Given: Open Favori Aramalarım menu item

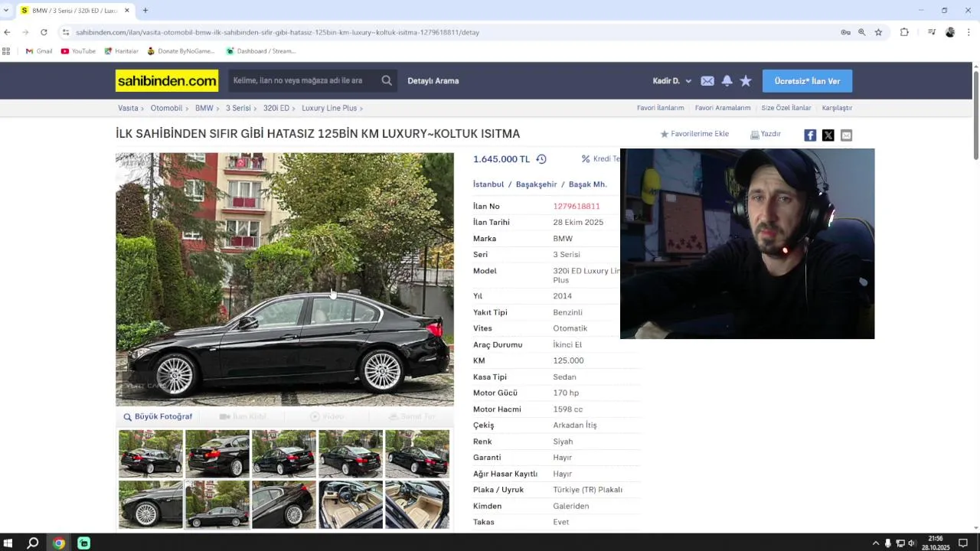Looking at the screenshot, I should tap(723, 108).
